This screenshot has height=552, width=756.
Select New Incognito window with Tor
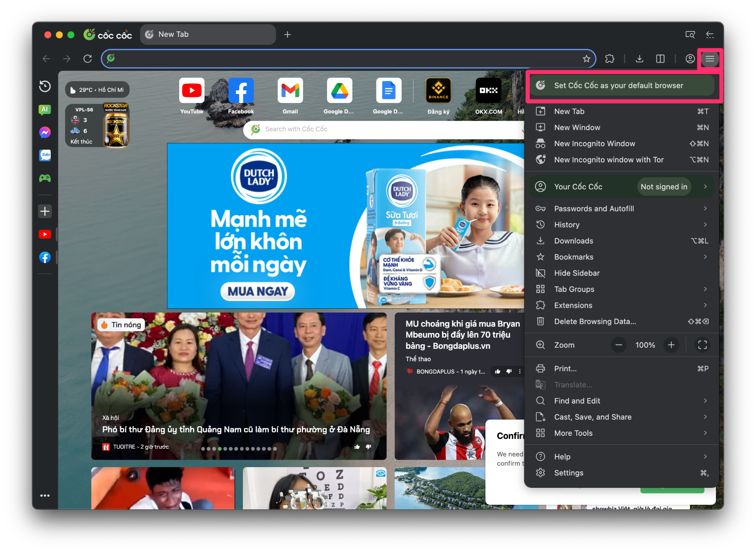pyautogui.click(x=621, y=160)
